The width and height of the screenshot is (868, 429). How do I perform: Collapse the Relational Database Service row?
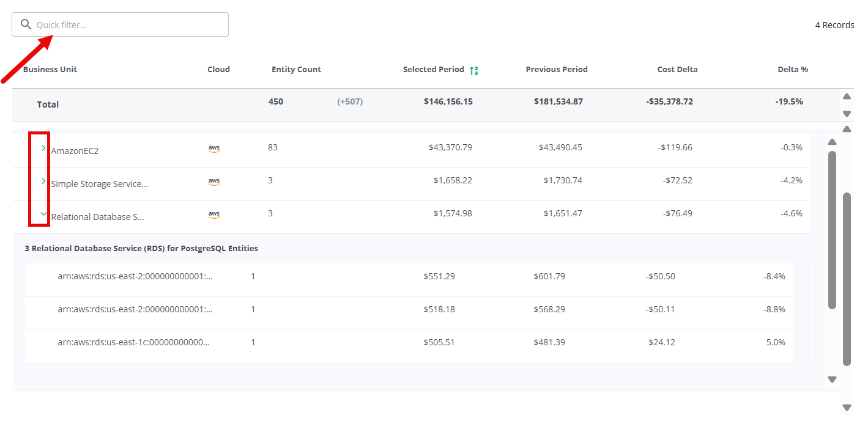[43, 214]
